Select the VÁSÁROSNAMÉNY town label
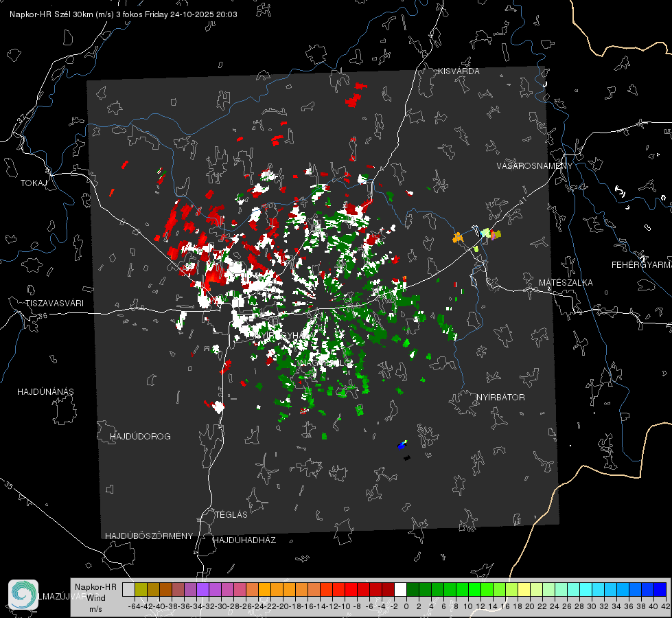The height and width of the screenshot is (618, 672). point(535,166)
